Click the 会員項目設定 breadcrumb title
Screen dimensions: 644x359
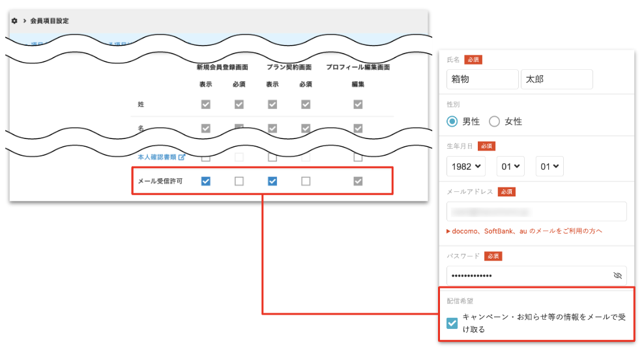pyautogui.click(x=50, y=21)
